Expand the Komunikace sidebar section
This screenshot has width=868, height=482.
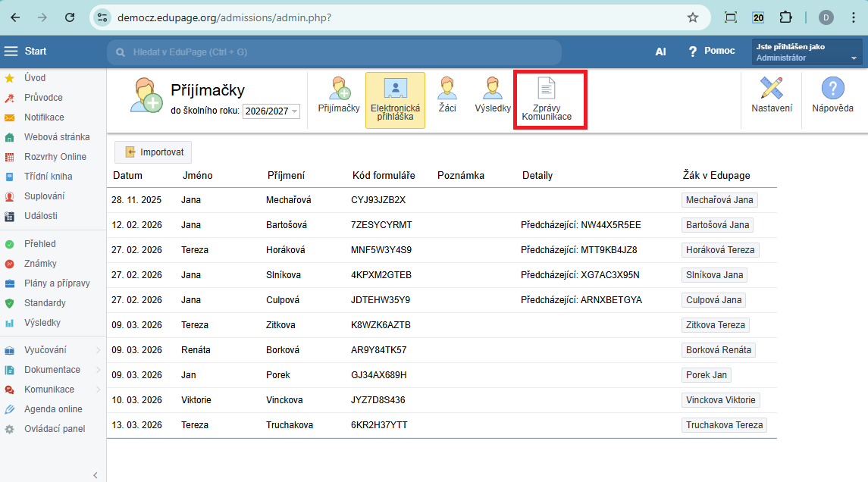point(49,390)
